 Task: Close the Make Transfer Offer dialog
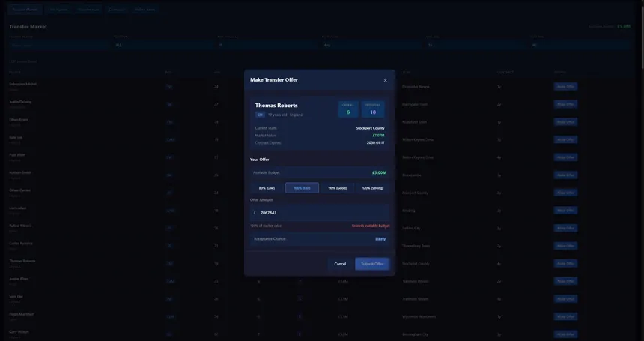pos(386,80)
